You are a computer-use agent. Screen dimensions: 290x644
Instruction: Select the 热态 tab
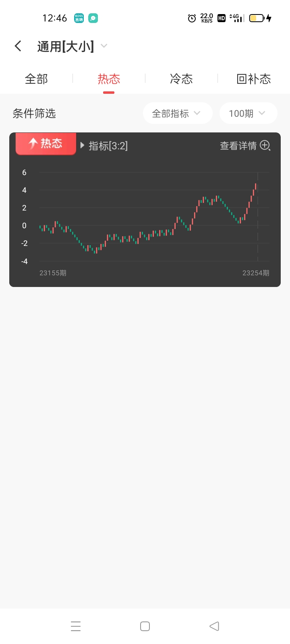[109, 79]
